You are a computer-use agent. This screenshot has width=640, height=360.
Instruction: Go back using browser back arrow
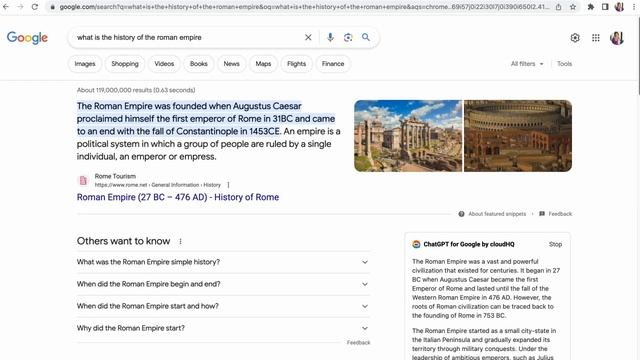point(6,7)
